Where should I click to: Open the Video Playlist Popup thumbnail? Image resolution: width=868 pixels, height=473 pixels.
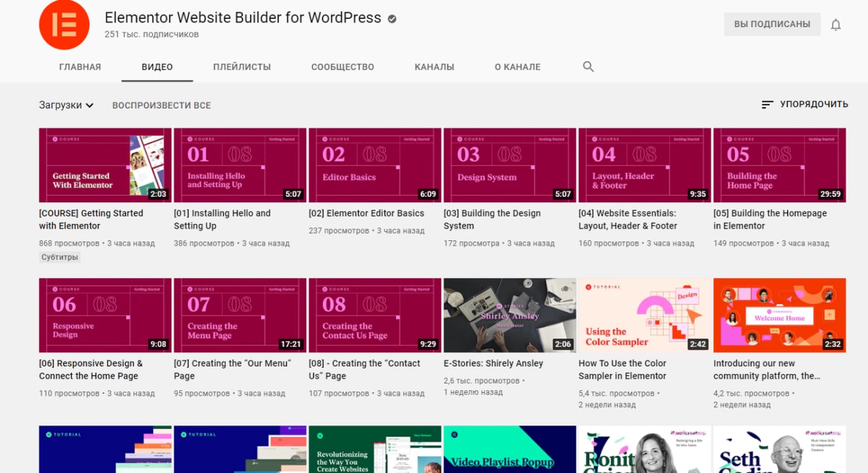(510, 449)
